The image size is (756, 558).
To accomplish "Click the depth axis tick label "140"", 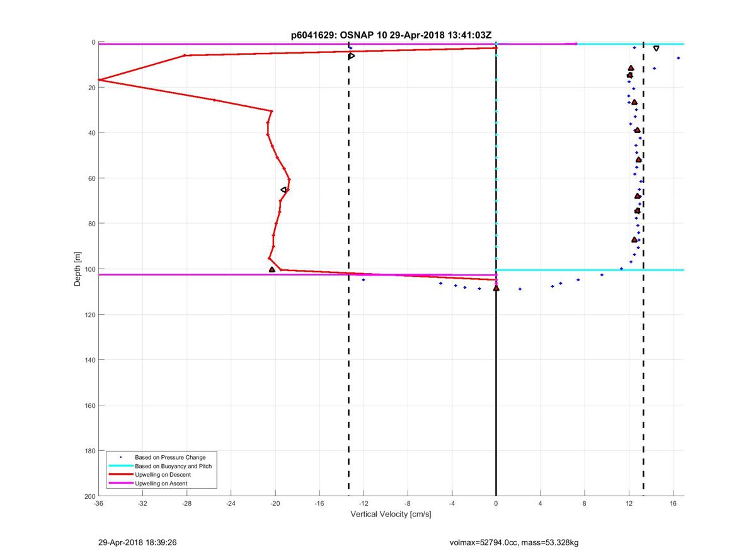I will tap(89, 360).
